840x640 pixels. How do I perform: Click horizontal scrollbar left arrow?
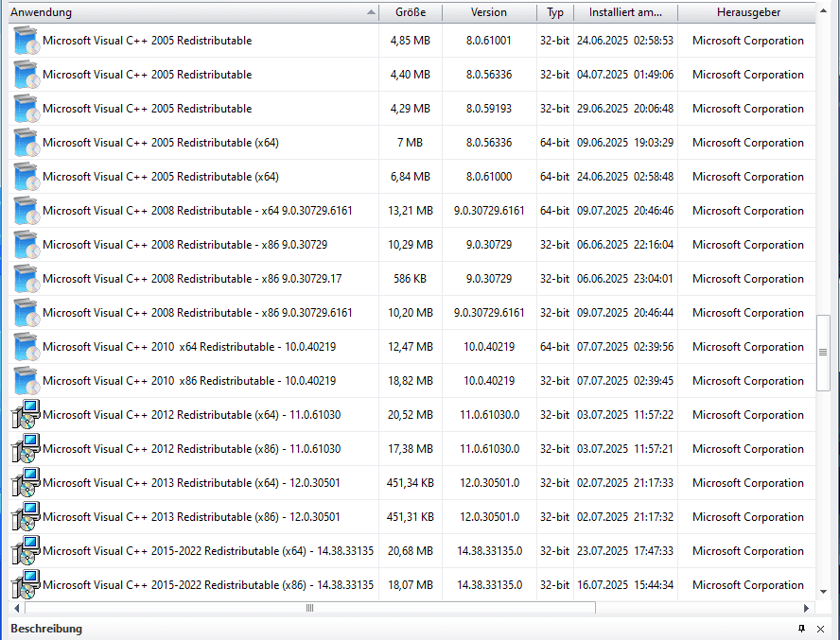click(17, 608)
